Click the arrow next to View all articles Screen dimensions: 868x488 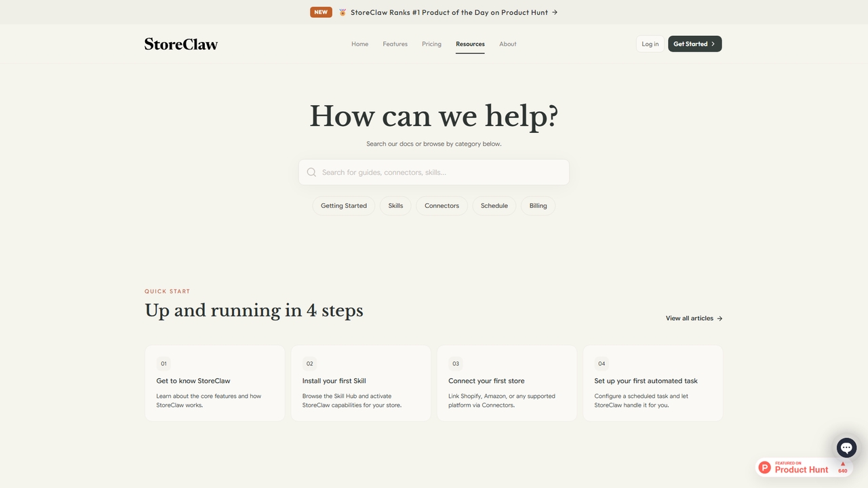[x=719, y=319]
